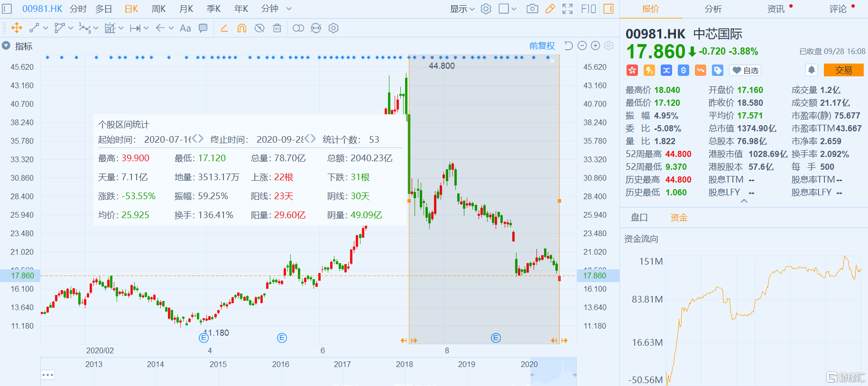Screen dimensions: 868x386
Task: Expand the measurement tool dropdown arrow
Action: pyautogui.click(x=121, y=28)
